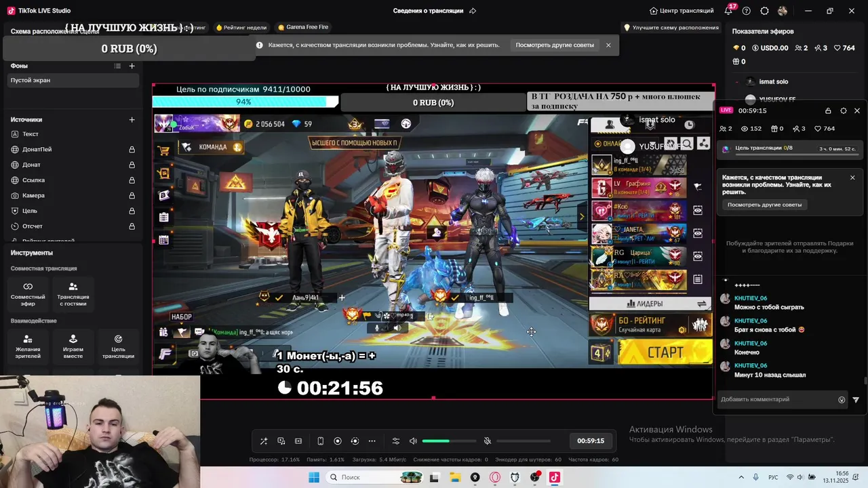Viewport: 868px width, 488px height.
Task: Open Opera browser from the taskbar
Action: point(494,477)
